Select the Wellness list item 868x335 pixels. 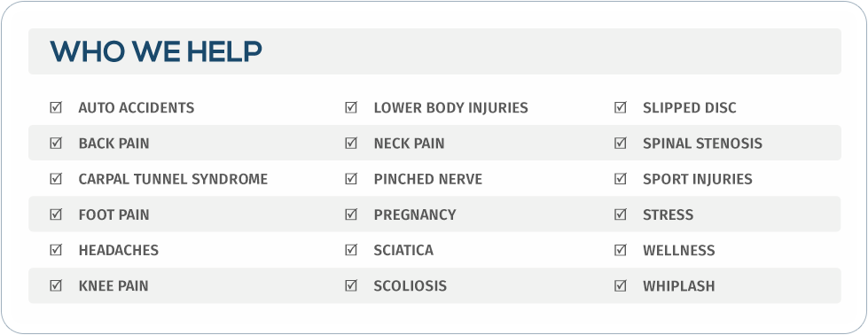tap(678, 250)
